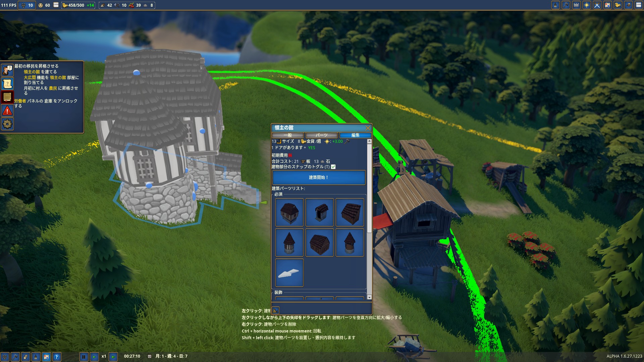Click the blue help question mark icon
Screen dimensions: 644x362
(x=57, y=357)
